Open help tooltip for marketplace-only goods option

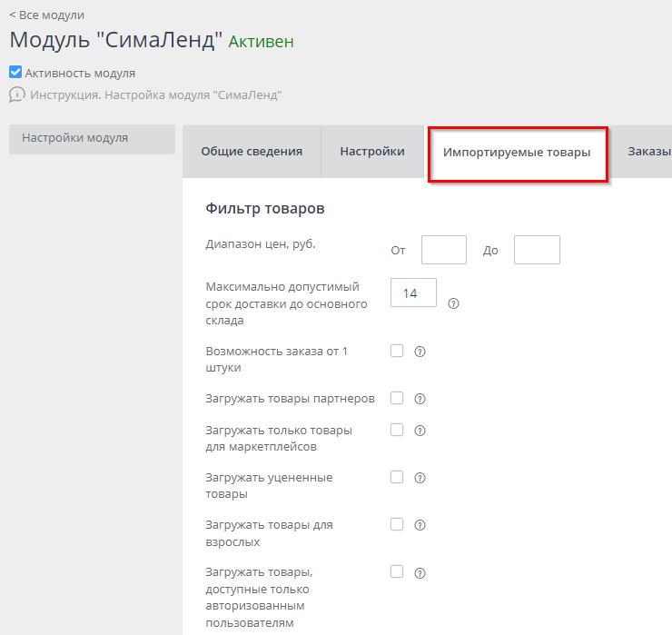(420, 431)
